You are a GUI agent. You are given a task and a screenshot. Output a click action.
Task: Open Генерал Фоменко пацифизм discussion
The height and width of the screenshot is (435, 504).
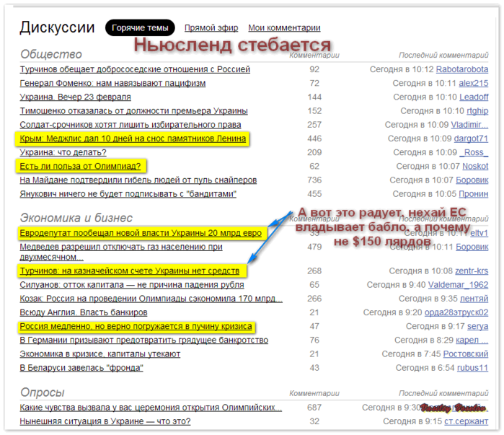(112, 83)
